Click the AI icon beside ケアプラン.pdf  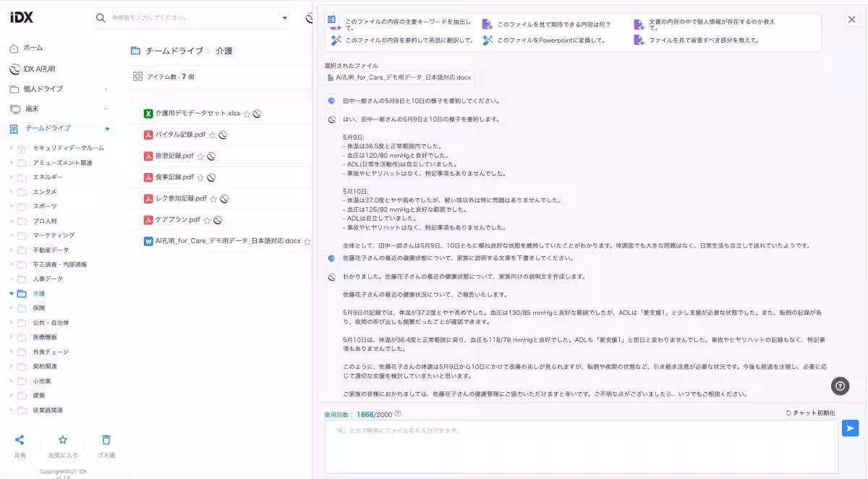pyautogui.click(x=217, y=219)
